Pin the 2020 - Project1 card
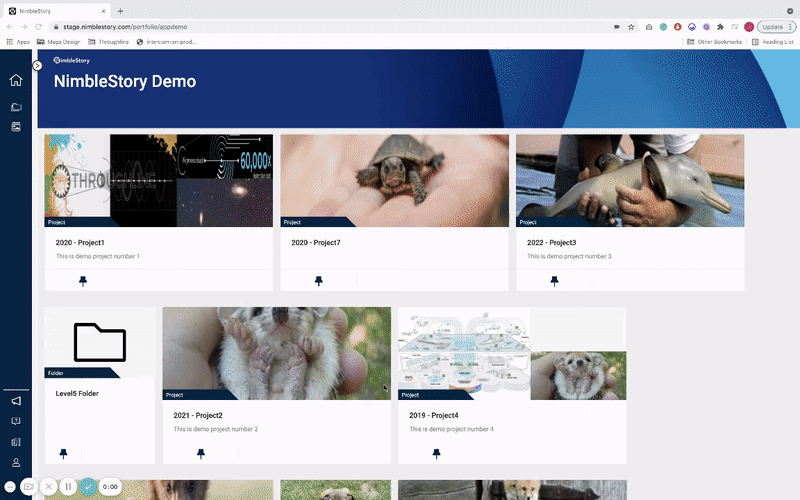This screenshot has width=800, height=500. pyautogui.click(x=83, y=281)
